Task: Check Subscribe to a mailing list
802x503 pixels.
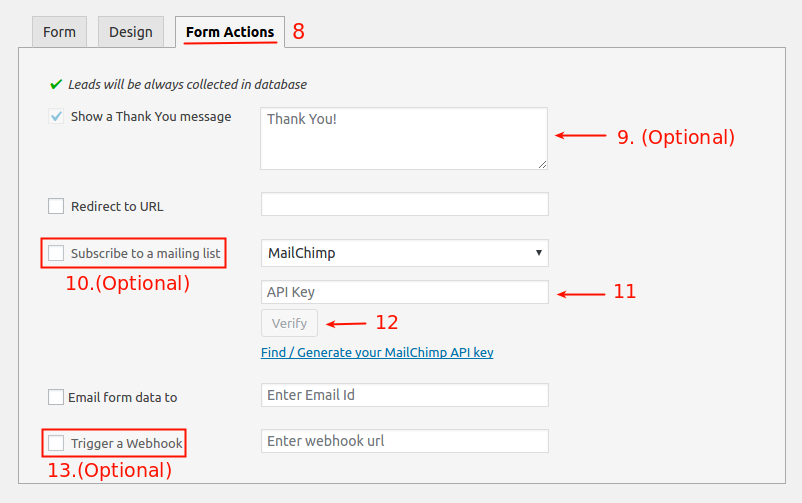Action: coord(56,253)
